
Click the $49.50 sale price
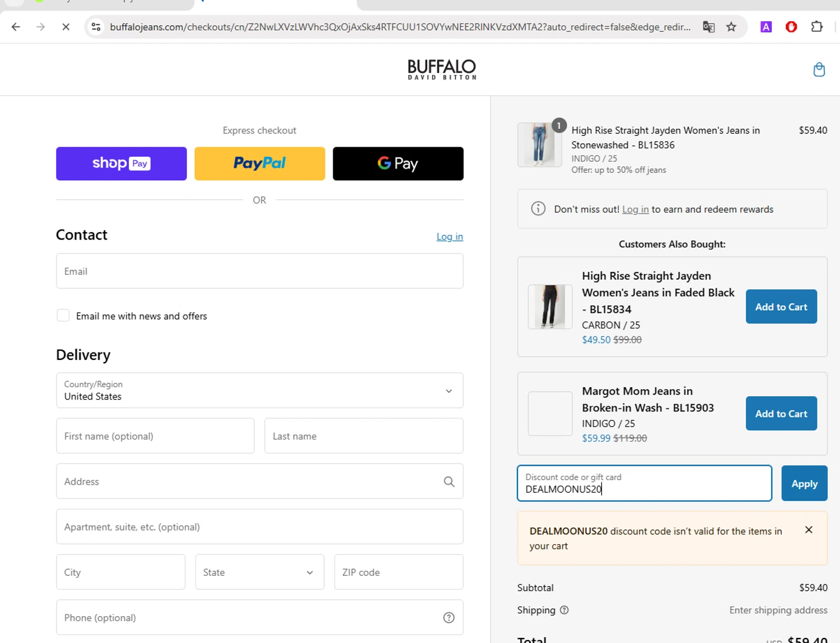click(596, 340)
